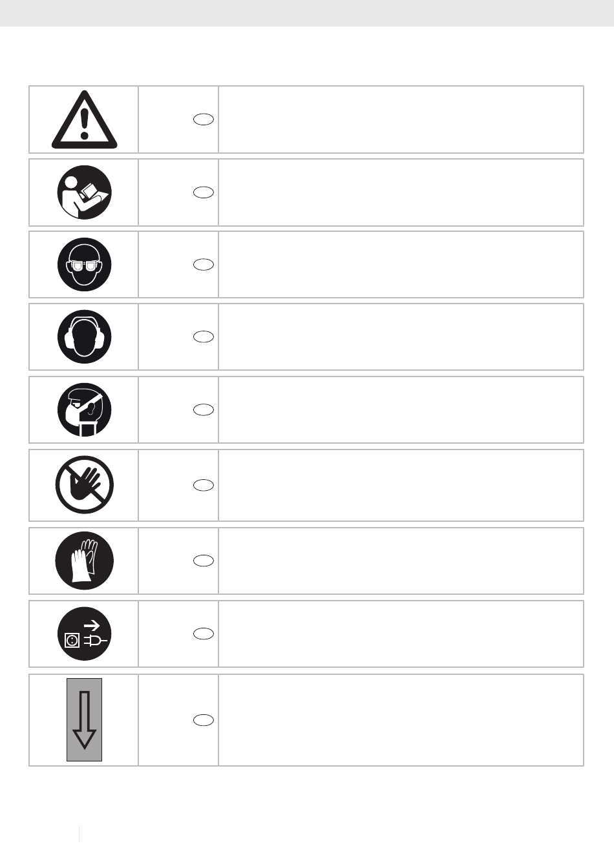This screenshot has height=868, width=614.
Task: Click empty description box next to downward arrow
Action: click(x=401, y=720)
